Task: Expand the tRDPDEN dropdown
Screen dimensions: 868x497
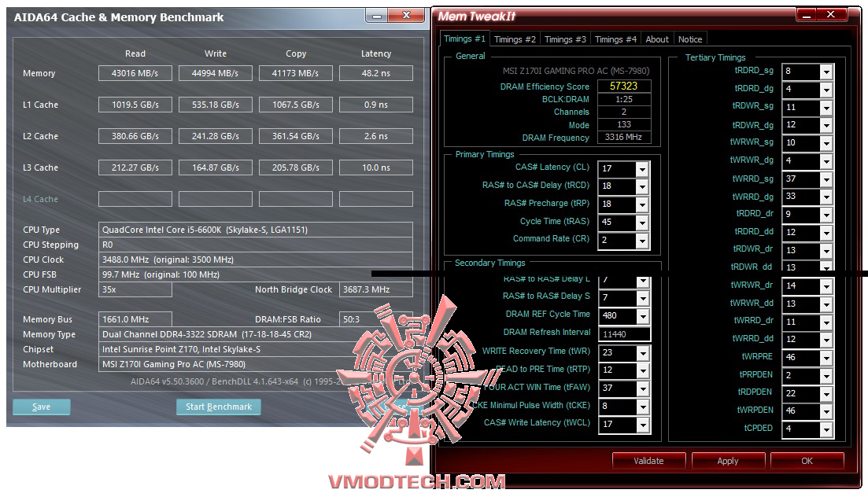Action: click(x=826, y=393)
